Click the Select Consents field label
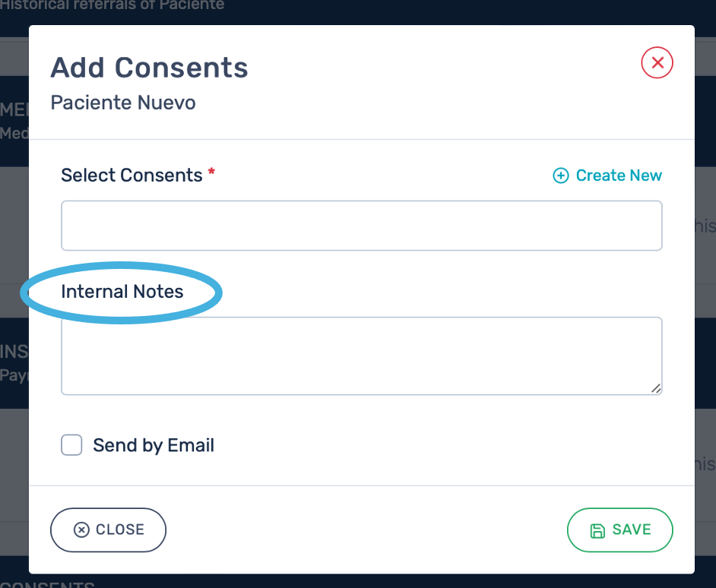This screenshot has width=716, height=588. [131, 175]
